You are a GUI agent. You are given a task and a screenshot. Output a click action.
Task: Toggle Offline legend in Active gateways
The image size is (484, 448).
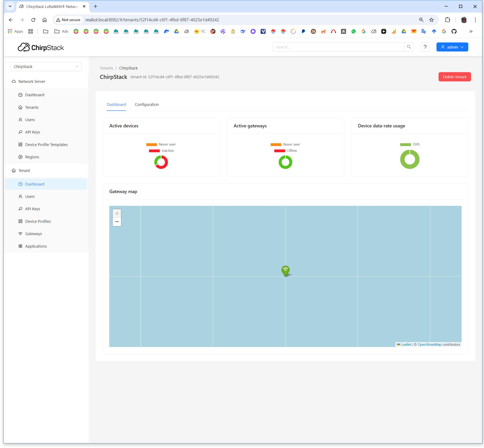286,151
